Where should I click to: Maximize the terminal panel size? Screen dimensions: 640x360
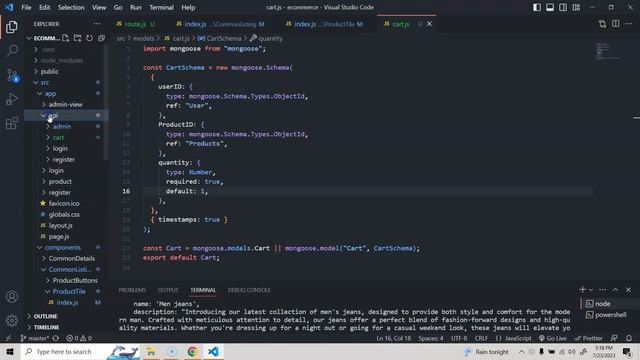point(616,290)
